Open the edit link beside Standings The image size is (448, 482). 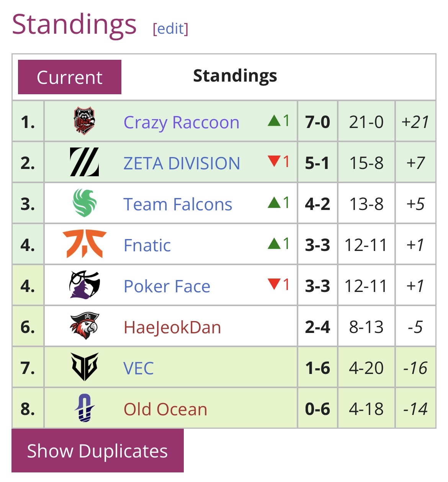(x=170, y=29)
